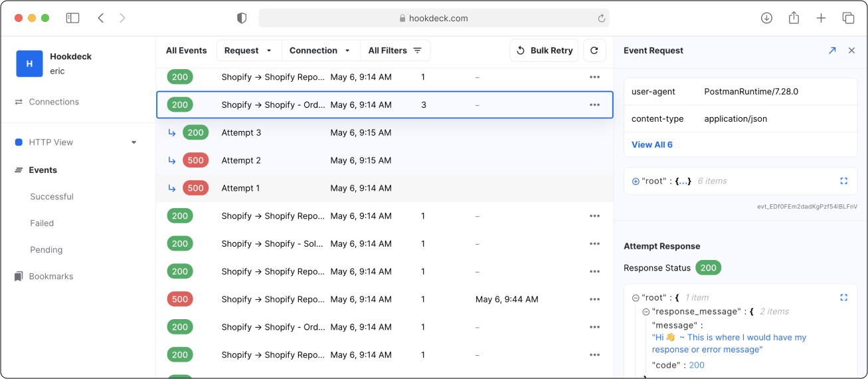Click the privacy shield icon

point(242,18)
